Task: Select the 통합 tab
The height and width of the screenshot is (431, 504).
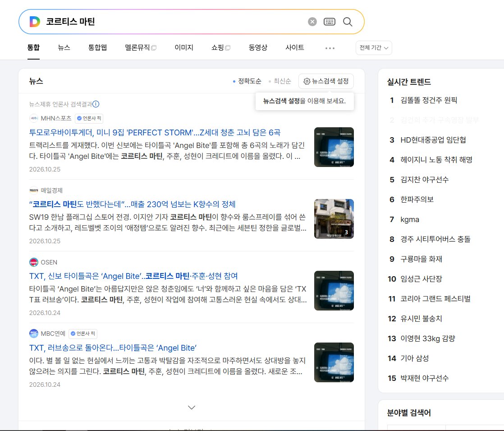Action: [x=33, y=48]
